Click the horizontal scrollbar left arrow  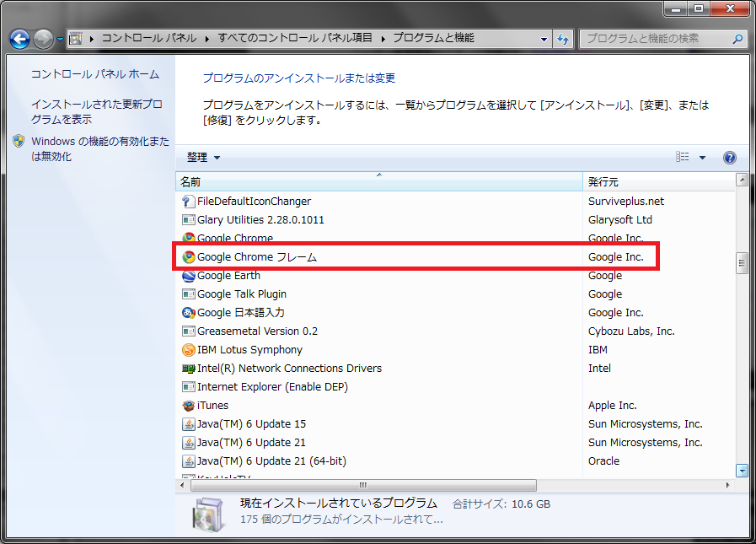182,485
